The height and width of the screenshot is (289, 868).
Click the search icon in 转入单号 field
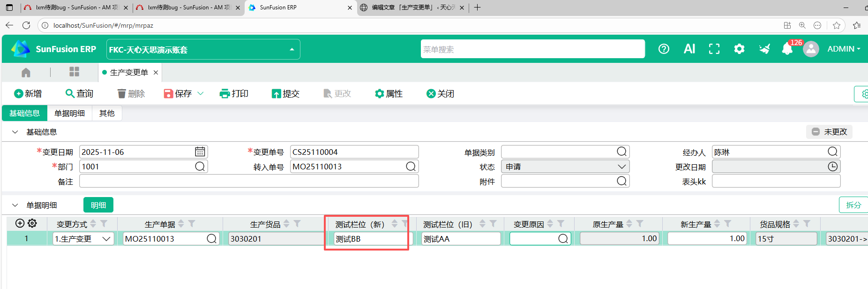click(411, 167)
